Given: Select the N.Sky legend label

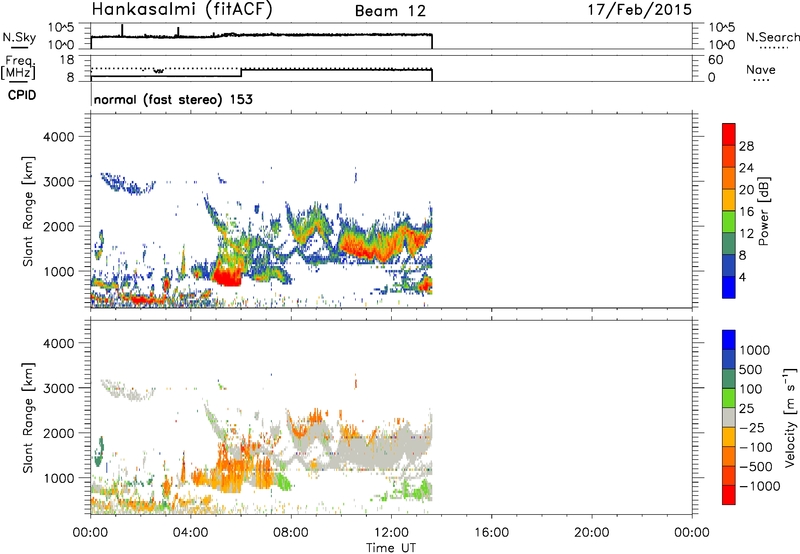Looking at the screenshot, I should 19,37.
